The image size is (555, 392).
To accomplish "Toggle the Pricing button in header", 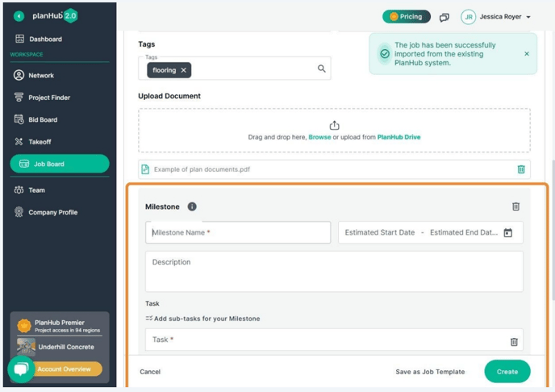I will (406, 16).
